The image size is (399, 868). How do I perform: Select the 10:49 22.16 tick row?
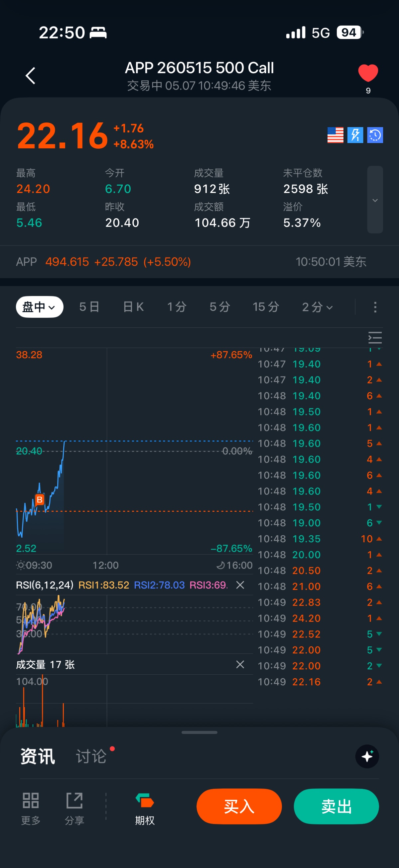320,682
